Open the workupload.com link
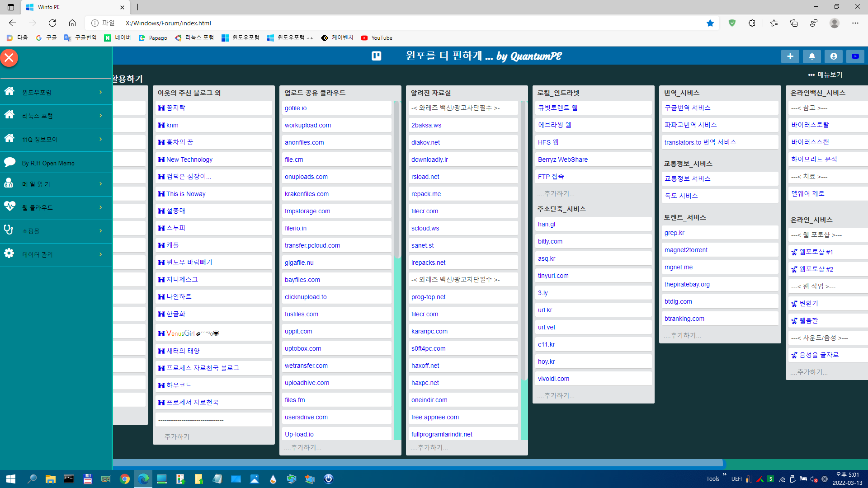 click(308, 125)
